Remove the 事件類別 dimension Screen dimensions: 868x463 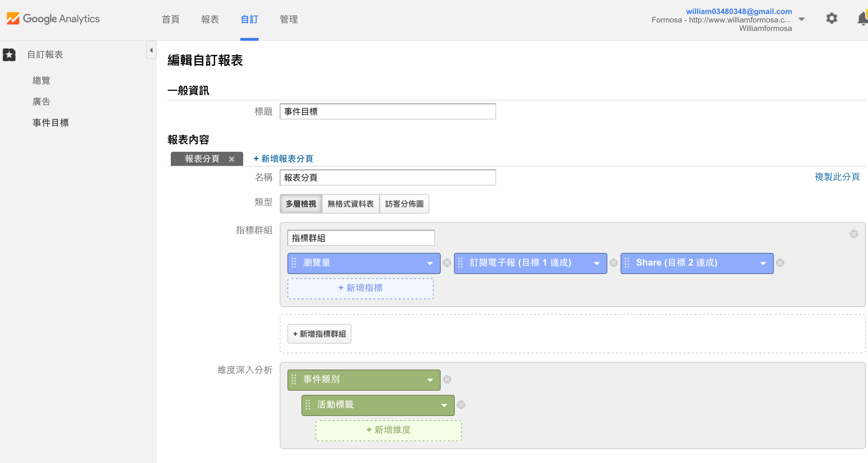click(447, 379)
